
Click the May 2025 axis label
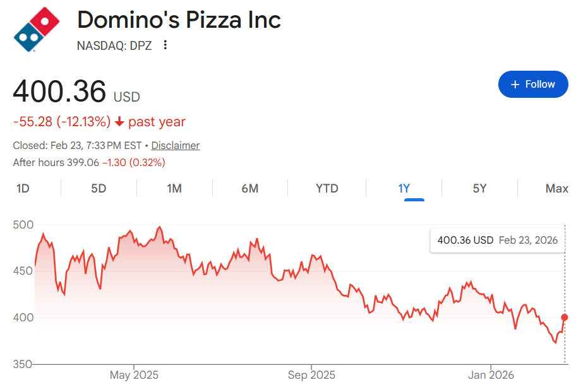[134, 375]
